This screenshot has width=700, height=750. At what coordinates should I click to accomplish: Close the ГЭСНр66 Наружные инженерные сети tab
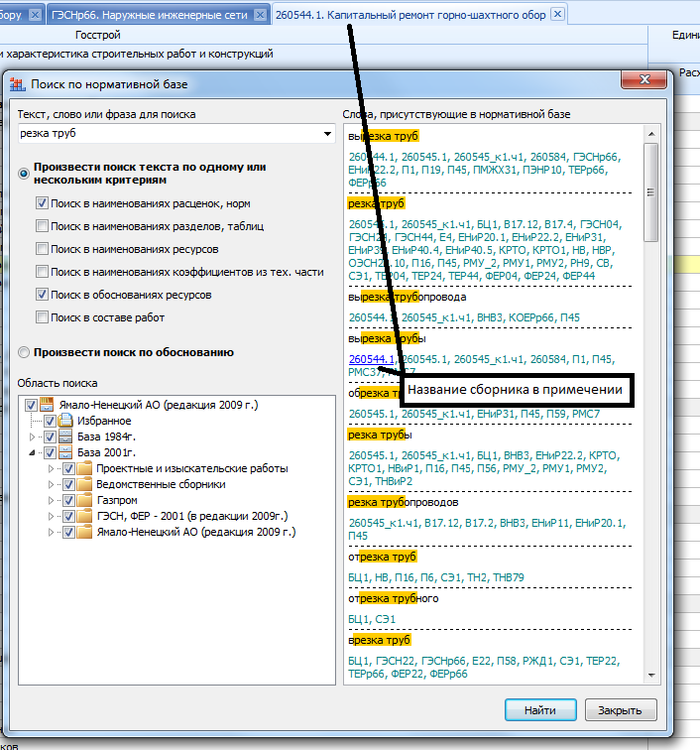point(260,14)
